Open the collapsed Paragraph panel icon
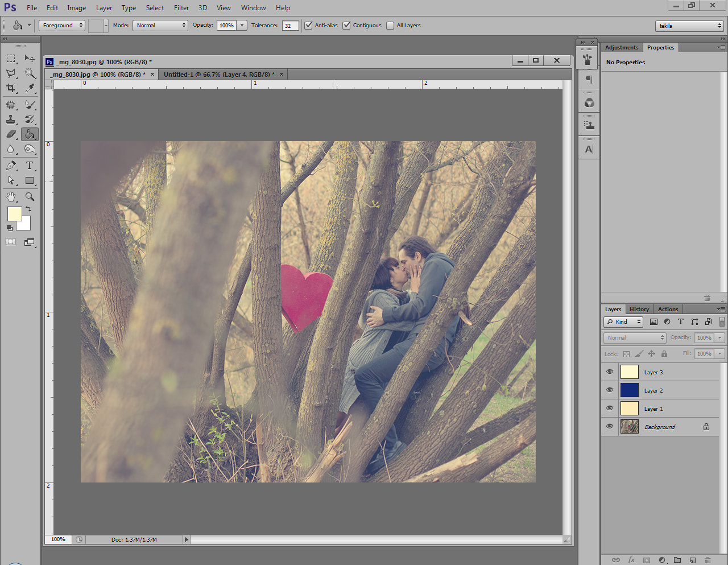 [589, 80]
